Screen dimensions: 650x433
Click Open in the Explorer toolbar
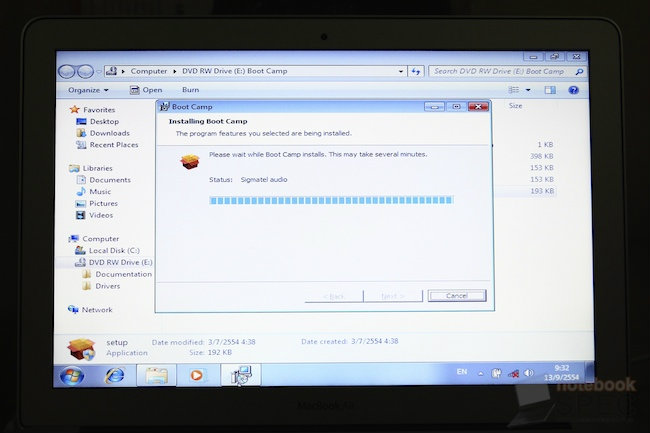(146, 90)
